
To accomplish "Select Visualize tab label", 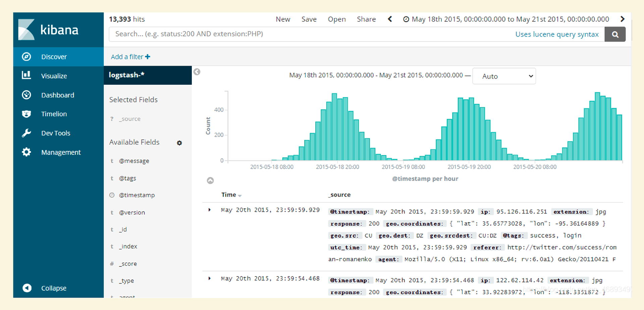I will click(x=54, y=76).
